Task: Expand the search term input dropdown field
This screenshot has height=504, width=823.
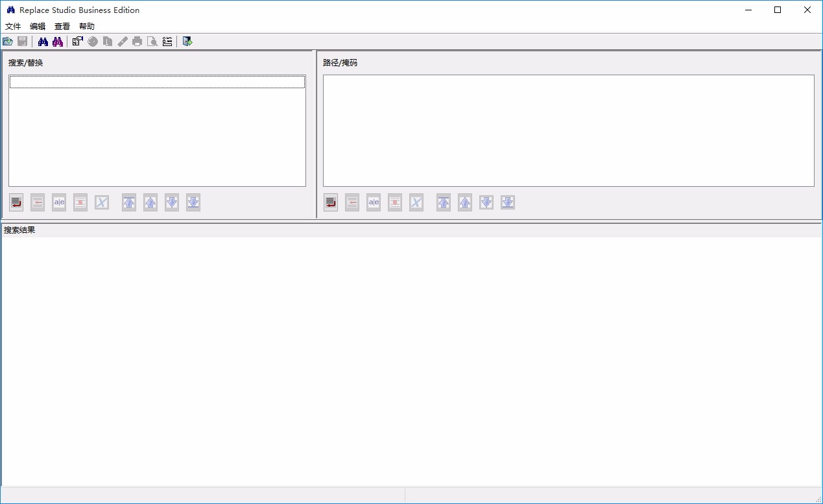Action: tap(156, 81)
